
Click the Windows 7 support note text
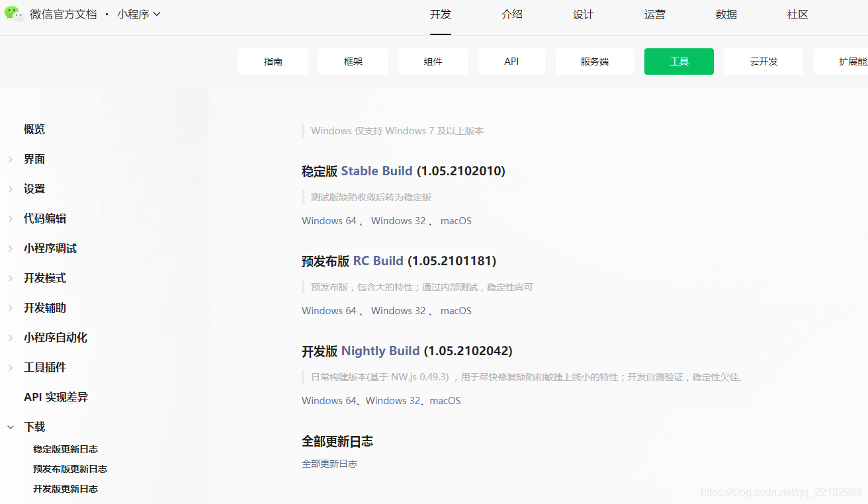pos(397,131)
